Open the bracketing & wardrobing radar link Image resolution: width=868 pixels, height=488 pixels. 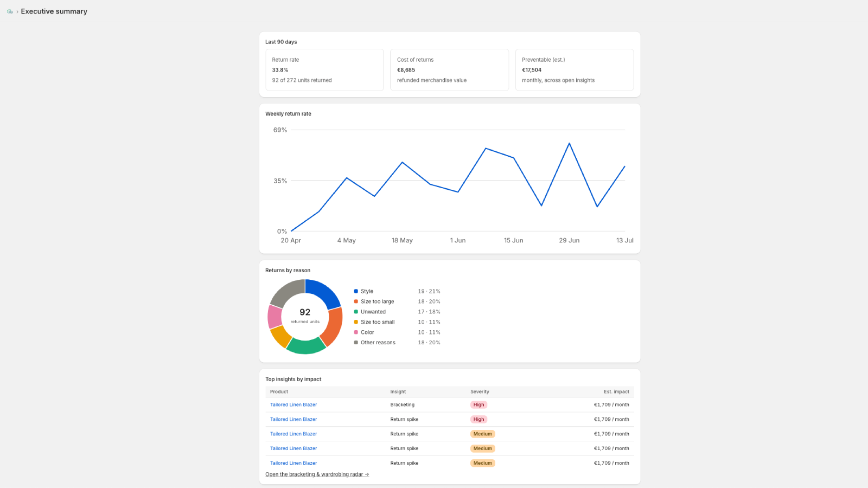(x=317, y=474)
